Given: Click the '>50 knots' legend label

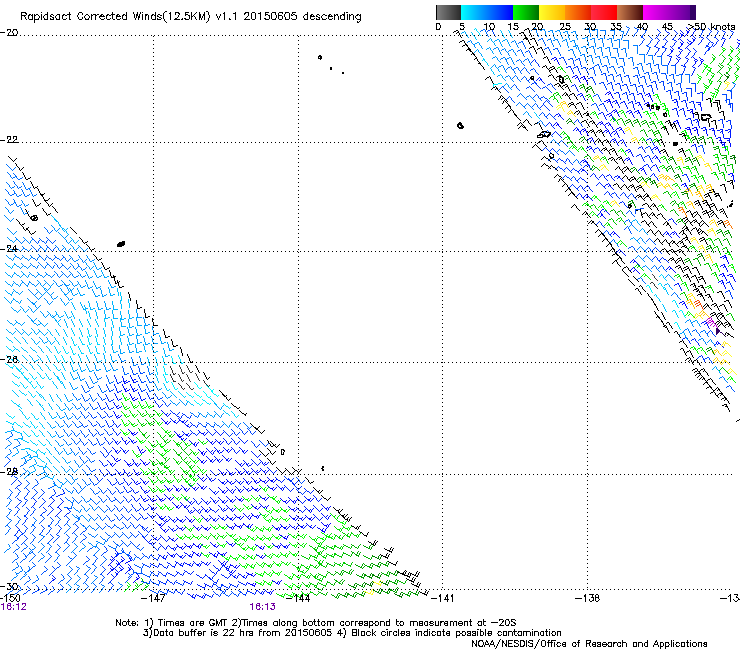Looking at the screenshot, I should (711, 26).
